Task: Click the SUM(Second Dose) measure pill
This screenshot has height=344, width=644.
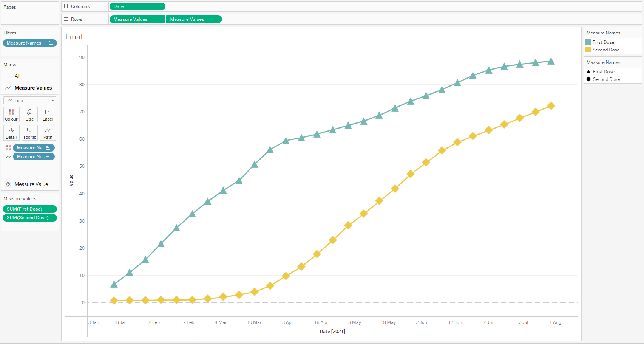Action: pyautogui.click(x=29, y=218)
